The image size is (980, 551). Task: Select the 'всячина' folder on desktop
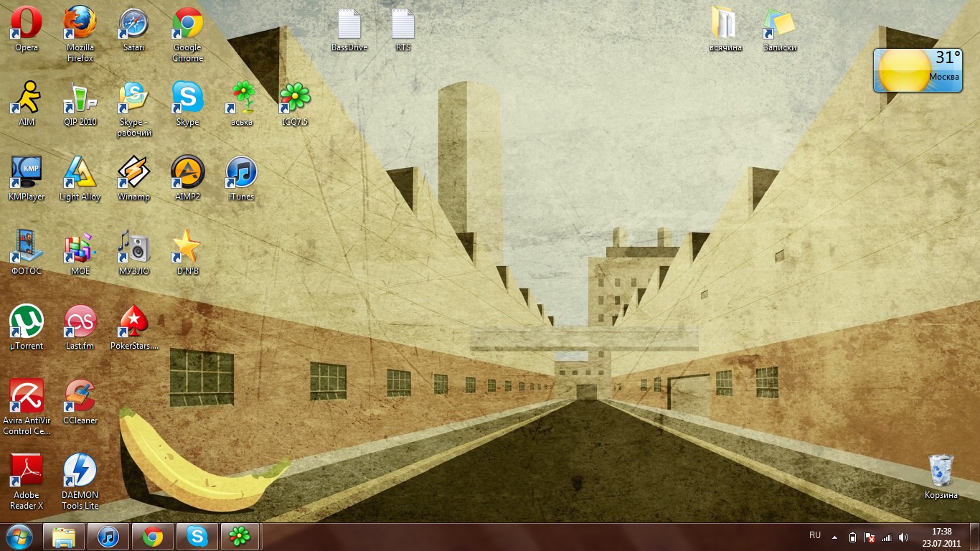(725, 29)
